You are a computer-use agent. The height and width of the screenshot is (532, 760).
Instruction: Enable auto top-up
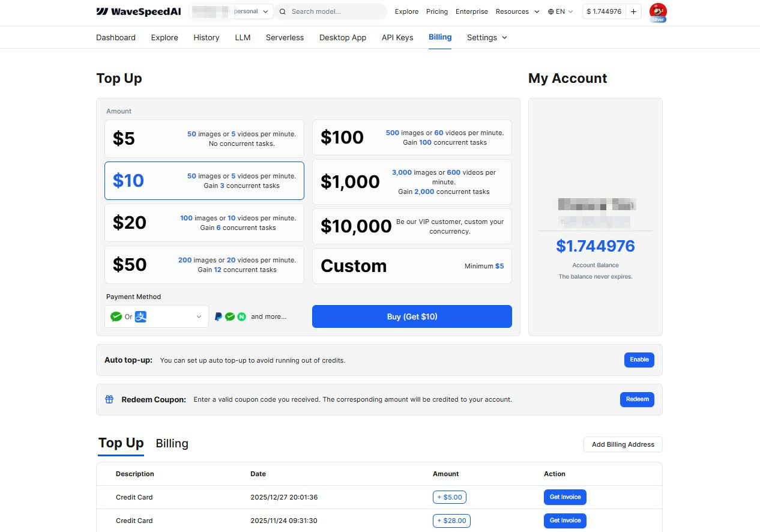pyautogui.click(x=639, y=360)
